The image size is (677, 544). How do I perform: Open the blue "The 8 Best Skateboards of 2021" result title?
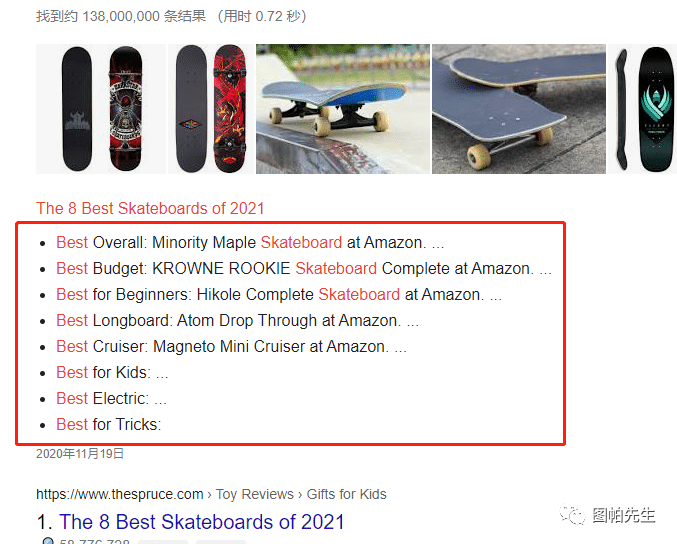[x=201, y=522]
